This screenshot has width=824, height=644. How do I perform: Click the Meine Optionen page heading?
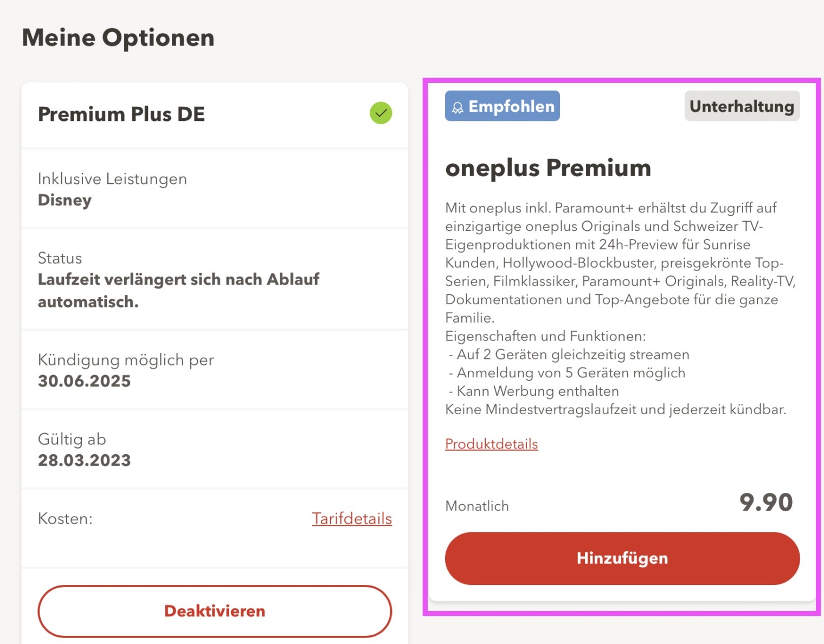pyautogui.click(x=118, y=38)
